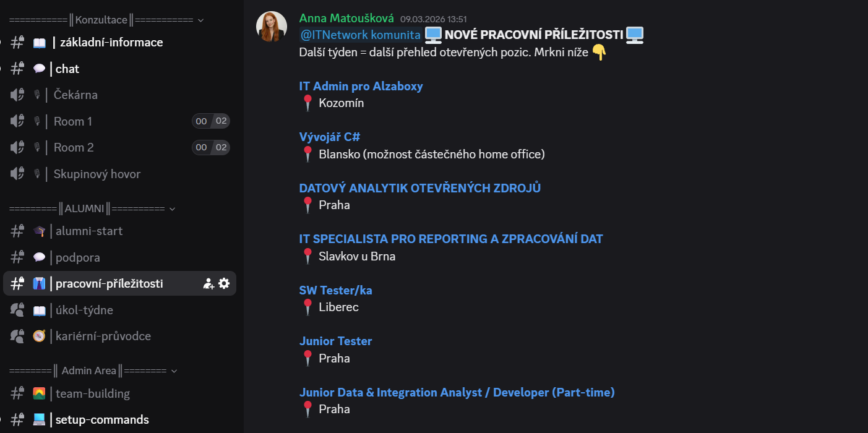The width and height of the screenshot is (868, 433).
Task: Open the Vývojář C# job posting link
Action: point(330,136)
